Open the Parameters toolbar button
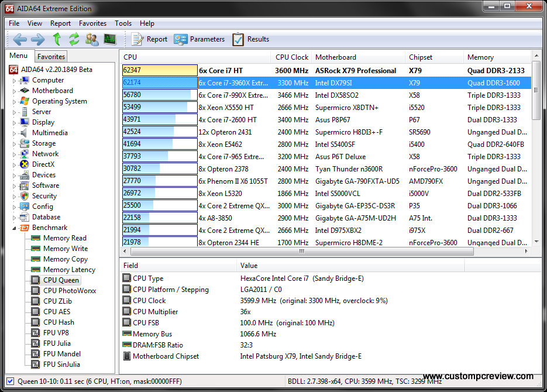The image size is (547, 392). pyautogui.click(x=199, y=39)
